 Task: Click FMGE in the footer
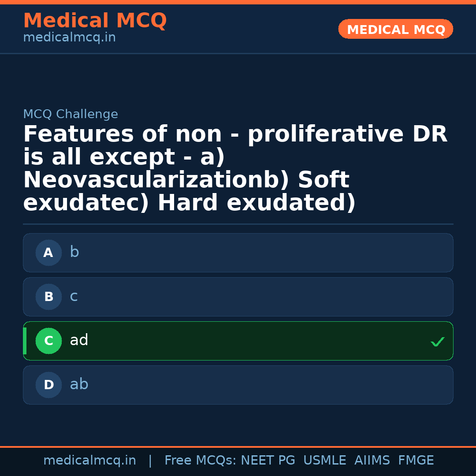[416, 461]
